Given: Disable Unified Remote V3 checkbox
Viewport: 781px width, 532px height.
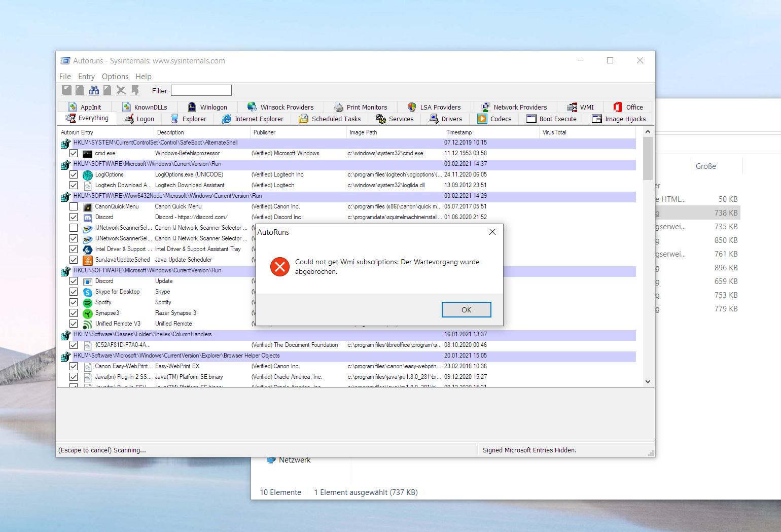Looking at the screenshot, I should (74, 324).
